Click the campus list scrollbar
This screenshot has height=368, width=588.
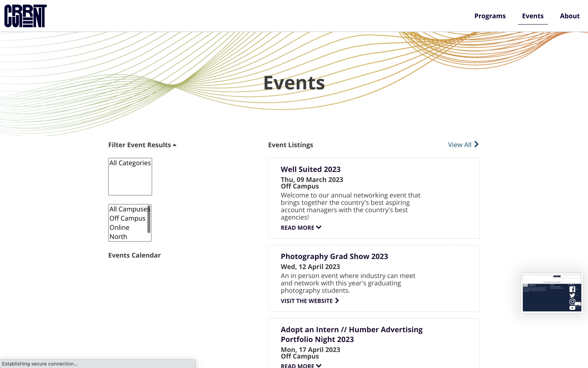[x=149, y=219]
